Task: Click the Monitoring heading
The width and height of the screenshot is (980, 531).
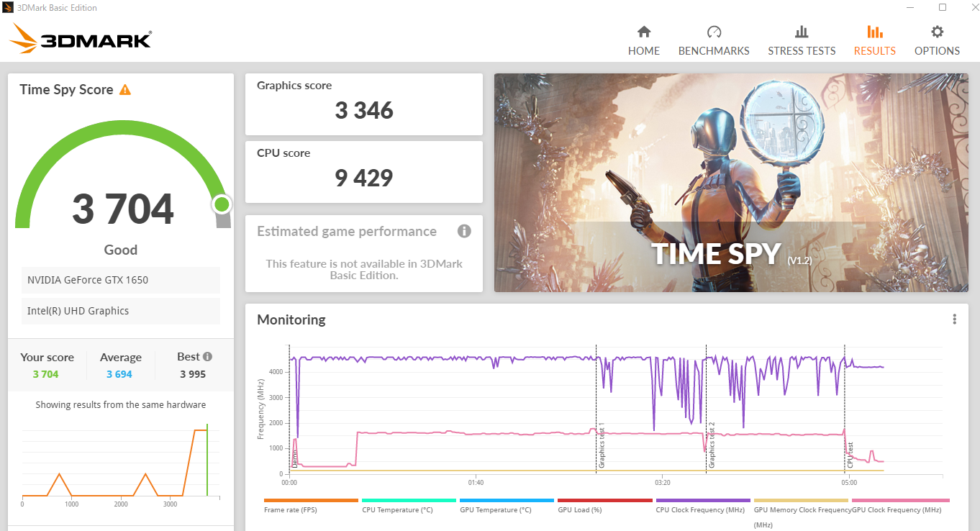Action: 291,319
